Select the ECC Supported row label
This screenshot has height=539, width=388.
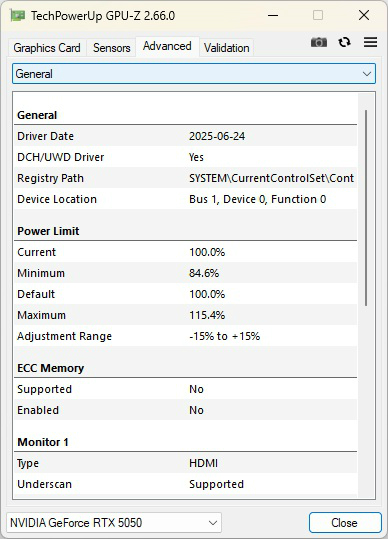(44, 389)
